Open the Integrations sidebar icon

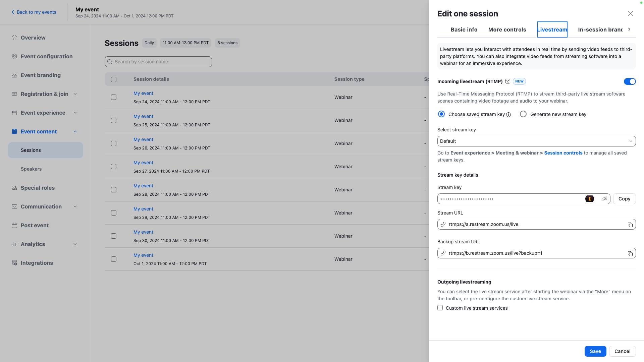(x=14, y=263)
